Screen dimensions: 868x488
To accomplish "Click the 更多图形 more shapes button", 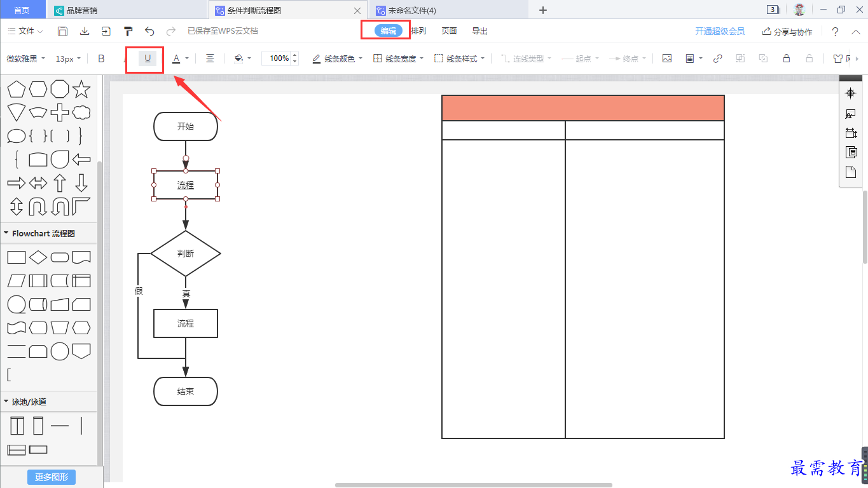I will [52, 477].
